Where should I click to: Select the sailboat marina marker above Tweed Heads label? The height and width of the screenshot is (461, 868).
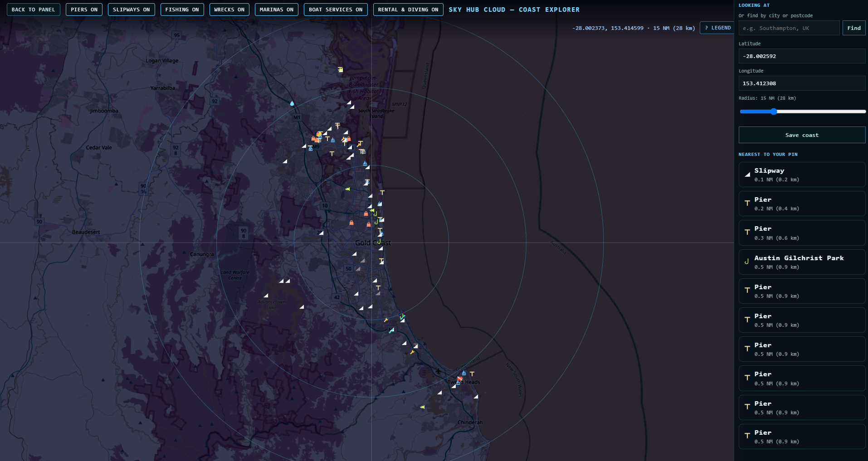click(464, 373)
